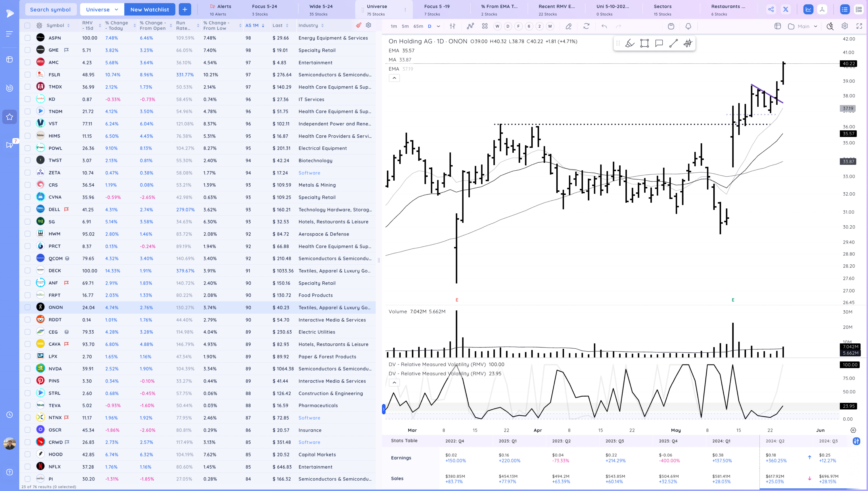Expand the timeframe dropdown next to D
The height and width of the screenshot is (491, 868).
(x=438, y=26)
